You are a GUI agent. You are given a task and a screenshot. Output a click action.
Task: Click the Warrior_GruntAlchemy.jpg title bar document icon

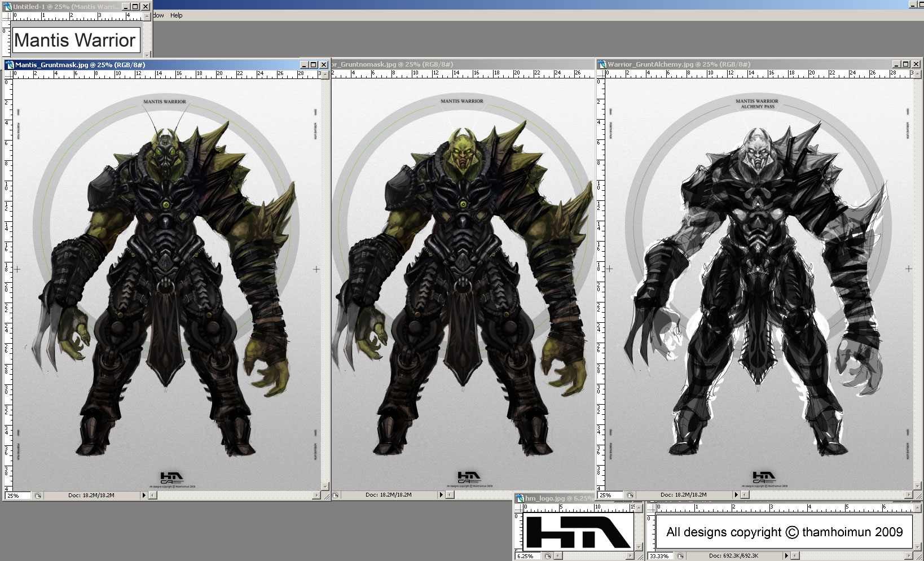(x=602, y=64)
